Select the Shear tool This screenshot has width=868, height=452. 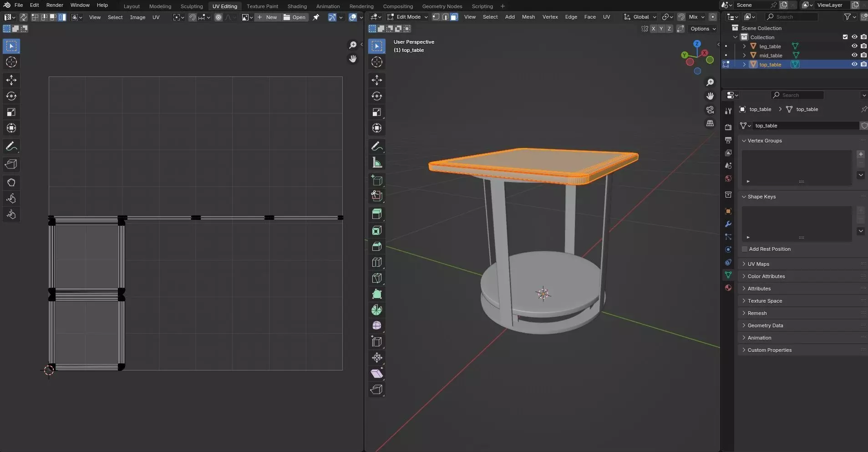coord(377,374)
